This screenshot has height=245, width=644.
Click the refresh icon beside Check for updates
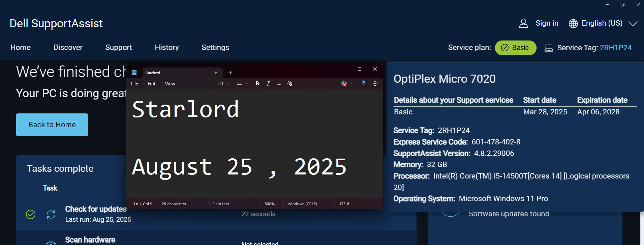point(51,214)
